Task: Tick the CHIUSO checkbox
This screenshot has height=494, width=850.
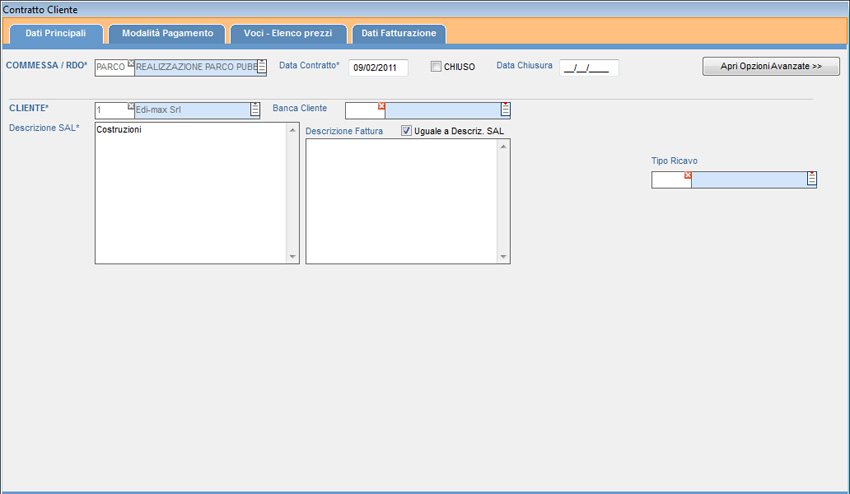Action: pyautogui.click(x=436, y=67)
